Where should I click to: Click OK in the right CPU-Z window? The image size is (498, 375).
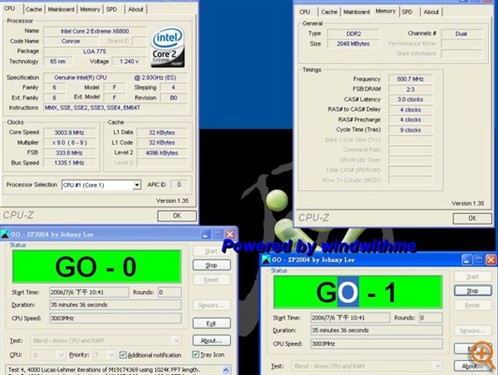coord(472,218)
